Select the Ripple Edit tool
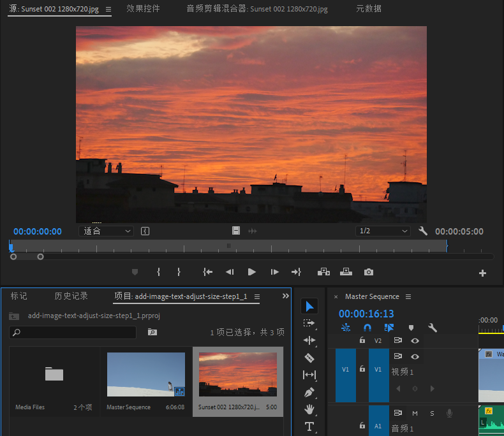This screenshot has height=436, width=504. (x=309, y=340)
